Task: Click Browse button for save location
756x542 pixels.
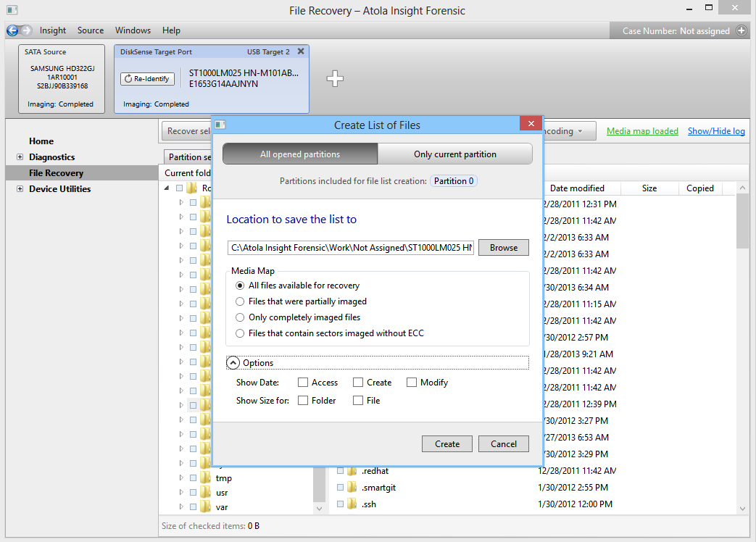Action: click(503, 248)
